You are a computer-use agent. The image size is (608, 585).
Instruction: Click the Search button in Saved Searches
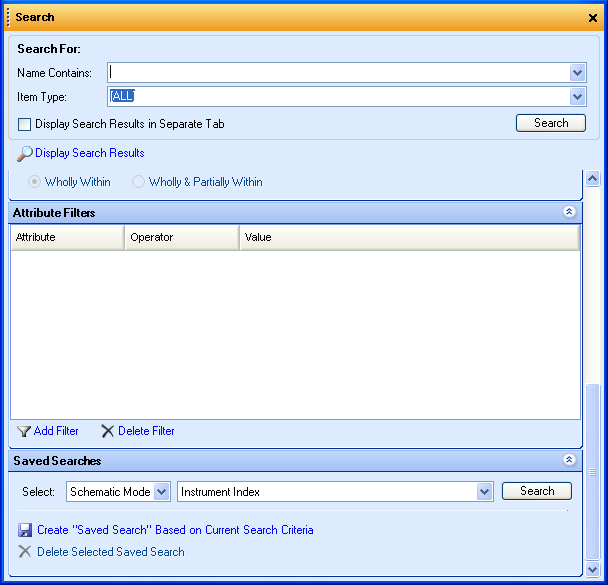pos(537,491)
